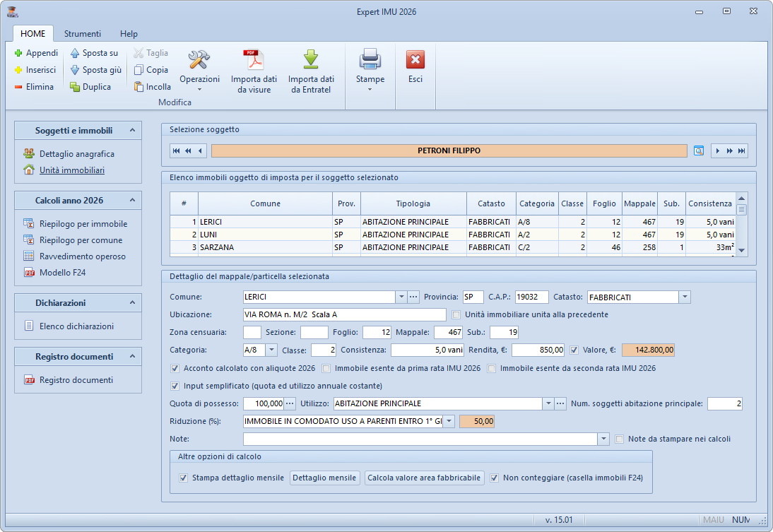Click the Duplica icon in ribbon
The height and width of the screenshot is (532, 773).
[76, 87]
